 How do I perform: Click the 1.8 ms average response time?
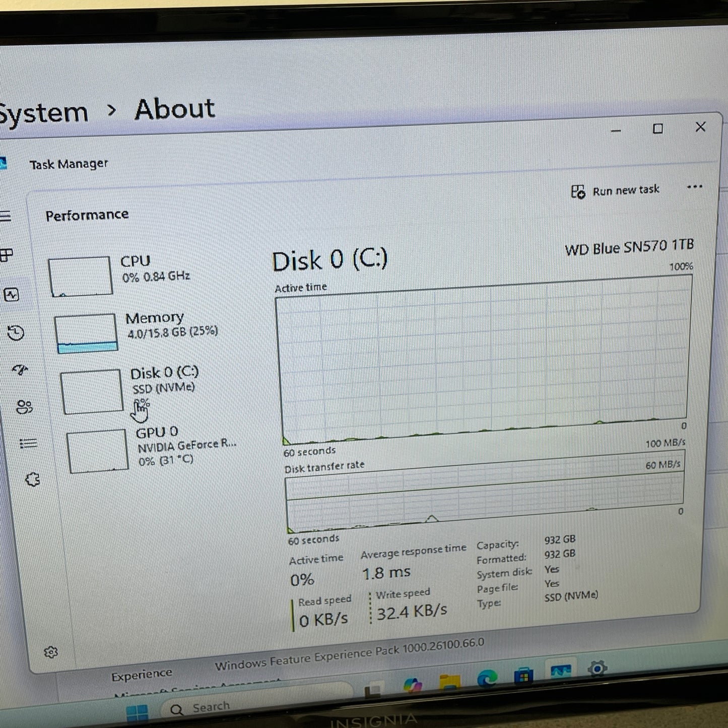386,573
